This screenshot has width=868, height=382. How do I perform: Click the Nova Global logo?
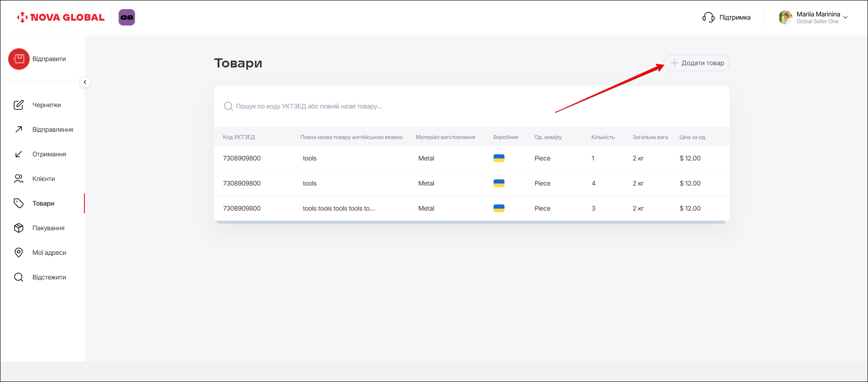pyautogui.click(x=61, y=17)
